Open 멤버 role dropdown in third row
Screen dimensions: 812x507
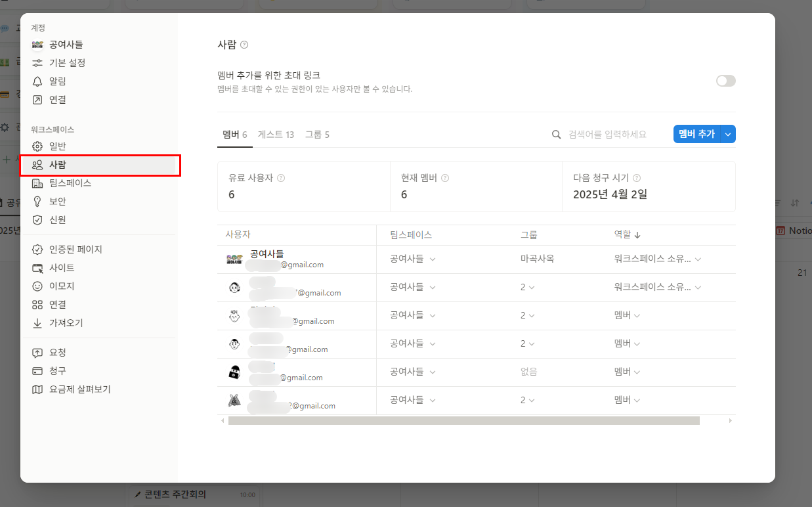click(627, 316)
